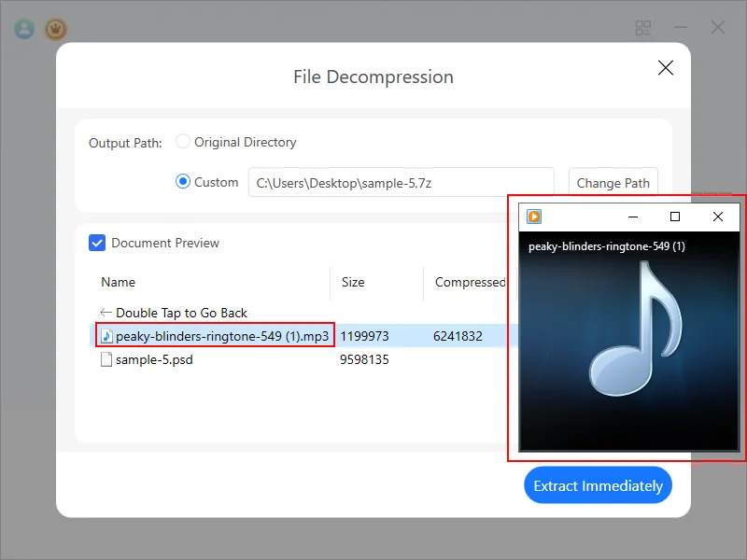
Task: Maximize the audio preview window
Action: (675, 217)
